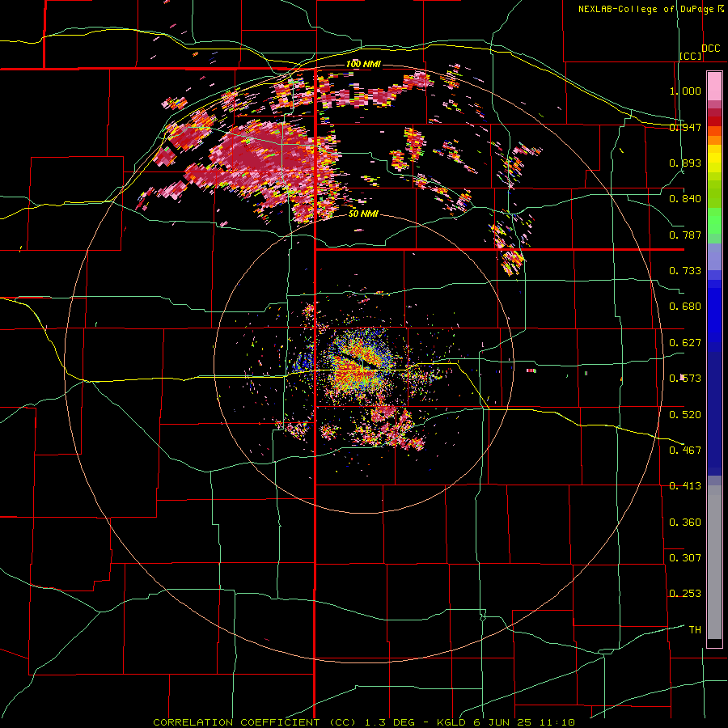728x728 pixels.
Task: Click the NEXLAB-College of DuPage credit text
Action: pos(646,9)
